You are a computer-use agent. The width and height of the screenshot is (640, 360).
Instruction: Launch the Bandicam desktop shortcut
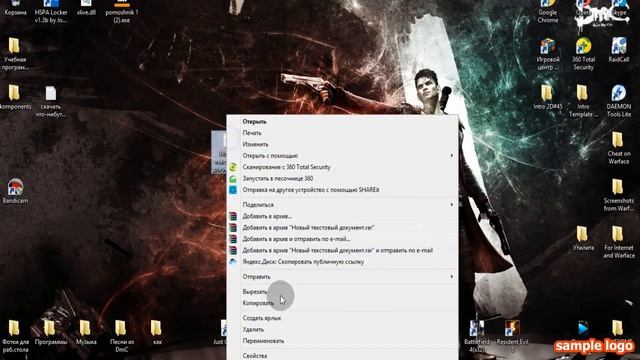[x=15, y=191]
